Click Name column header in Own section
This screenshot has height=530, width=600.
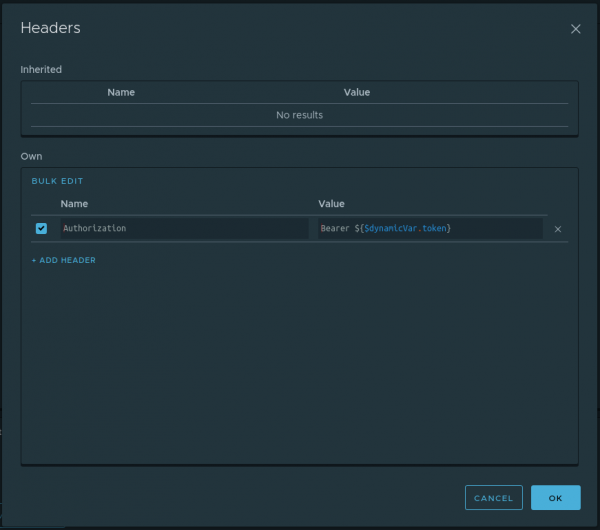[74, 204]
